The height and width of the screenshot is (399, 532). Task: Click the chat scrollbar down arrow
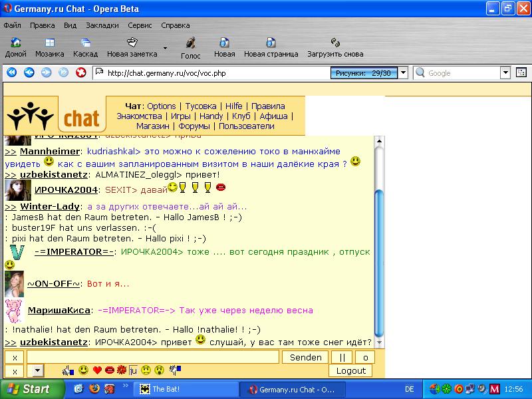pyautogui.click(x=379, y=342)
